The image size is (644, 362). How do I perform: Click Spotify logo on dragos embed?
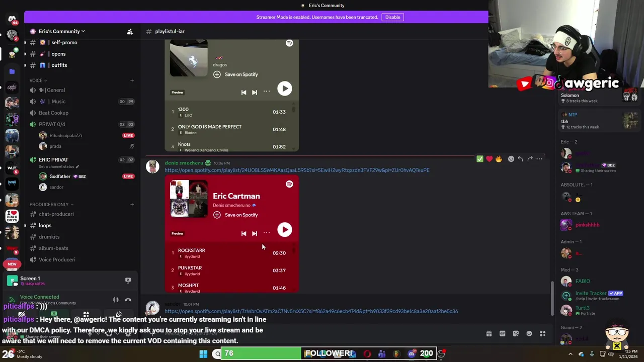click(x=289, y=43)
